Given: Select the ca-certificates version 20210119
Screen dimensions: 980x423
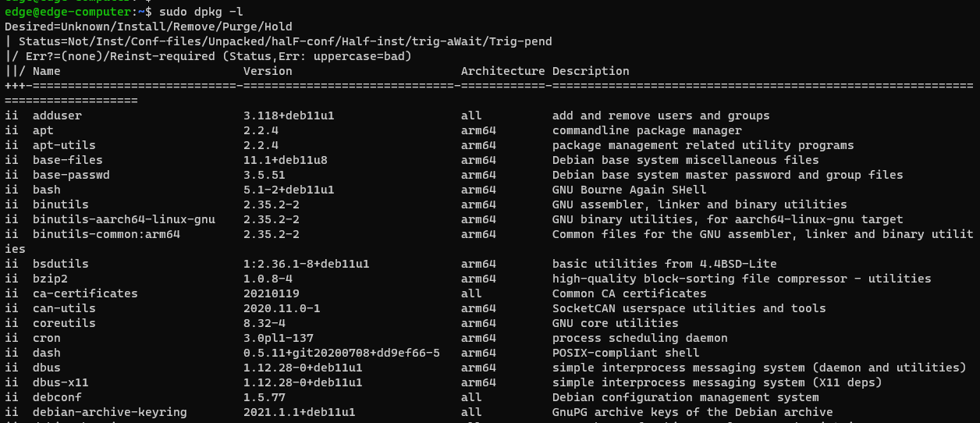Looking at the screenshot, I should click(271, 293).
